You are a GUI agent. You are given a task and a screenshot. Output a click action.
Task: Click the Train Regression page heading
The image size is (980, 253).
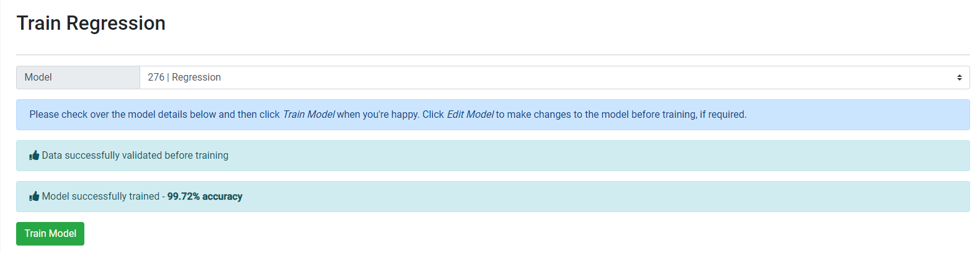tap(91, 24)
